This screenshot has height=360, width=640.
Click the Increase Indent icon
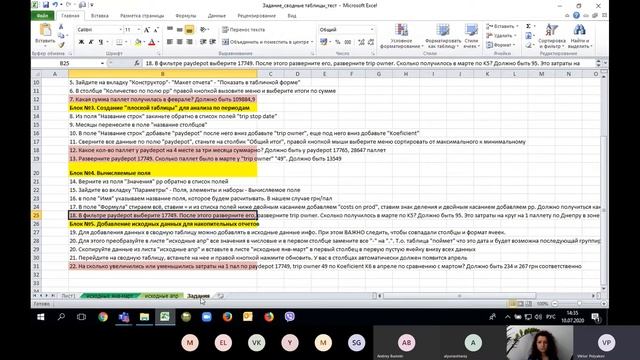click(213, 42)
